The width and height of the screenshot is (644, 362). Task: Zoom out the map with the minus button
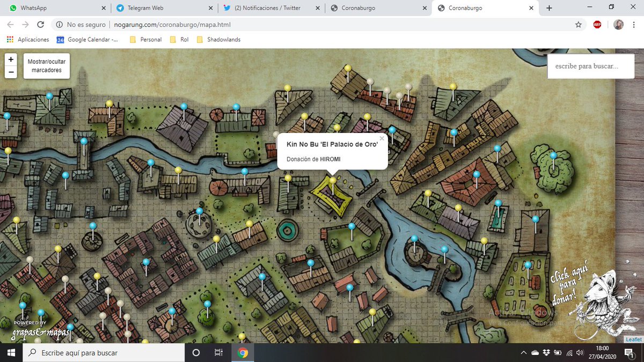(11, 72)
